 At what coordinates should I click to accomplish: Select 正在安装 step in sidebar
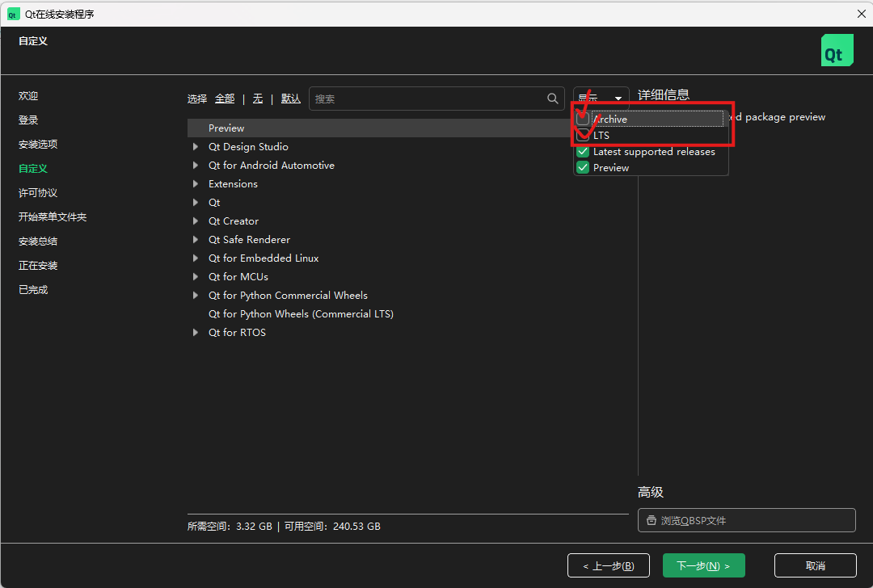(38, 266)
